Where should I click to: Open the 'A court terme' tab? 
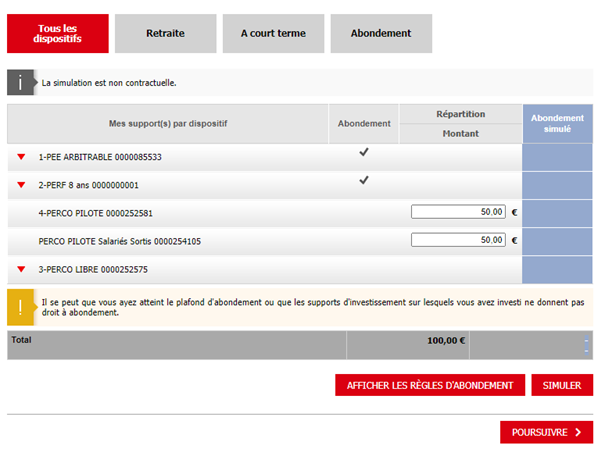pos(273,33)
